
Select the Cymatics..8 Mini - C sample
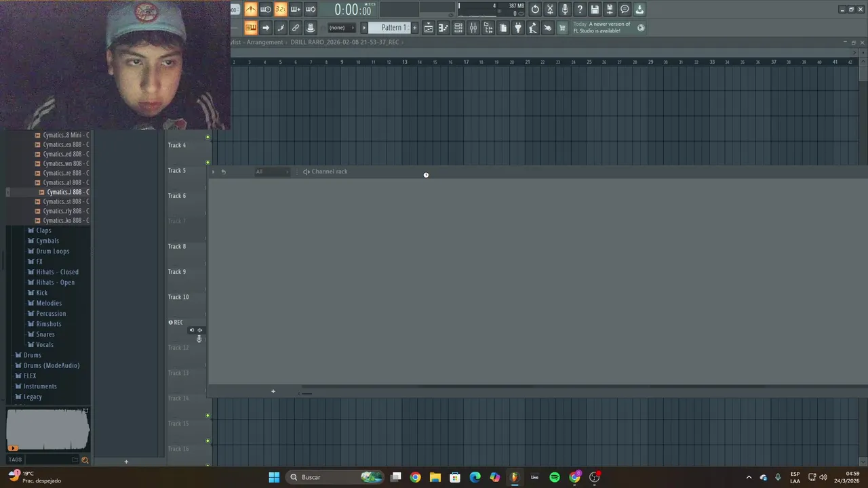(x=62, y=135)
